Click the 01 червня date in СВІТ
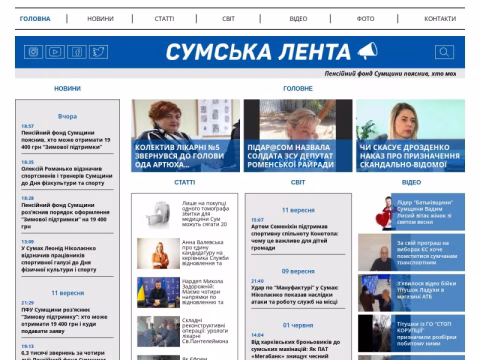The height and width of the screenshot is (360, 480). [298, 325]
